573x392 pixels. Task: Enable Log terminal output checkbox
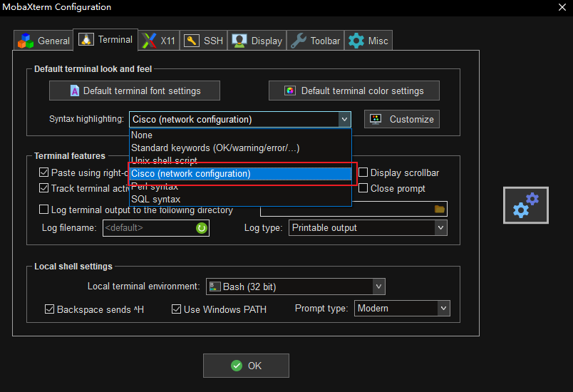coord(44,210)
